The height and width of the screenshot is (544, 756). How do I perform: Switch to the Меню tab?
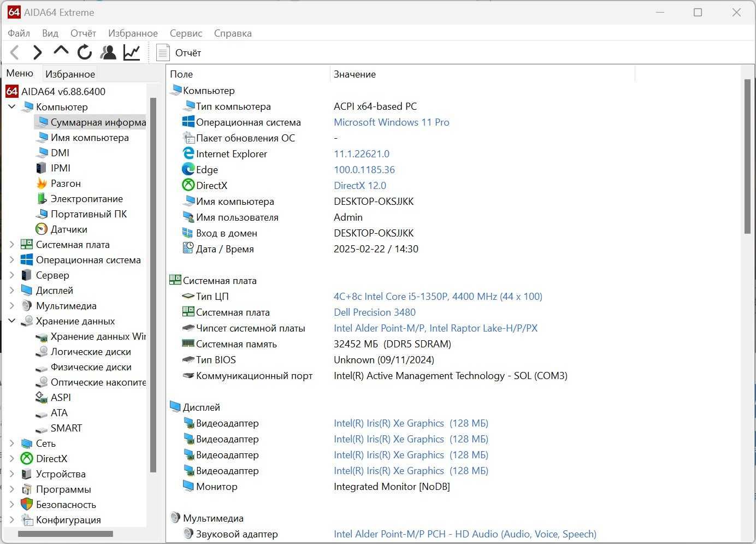[x=20, y=73]
